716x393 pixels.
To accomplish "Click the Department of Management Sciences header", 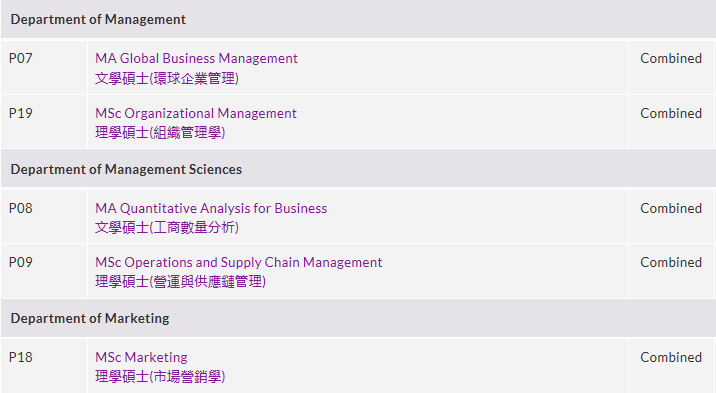I will coord(358,169).
